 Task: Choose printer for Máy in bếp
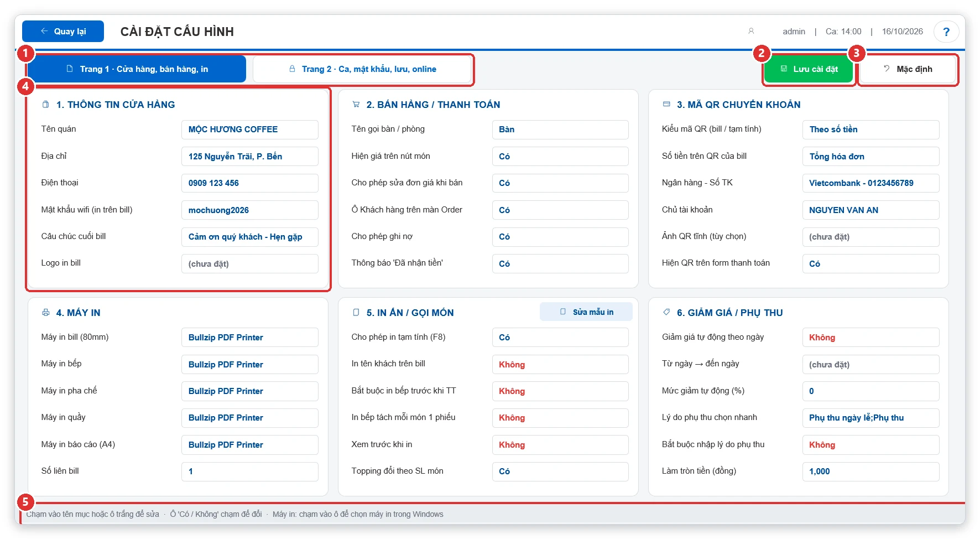click(x=250, y=364)
